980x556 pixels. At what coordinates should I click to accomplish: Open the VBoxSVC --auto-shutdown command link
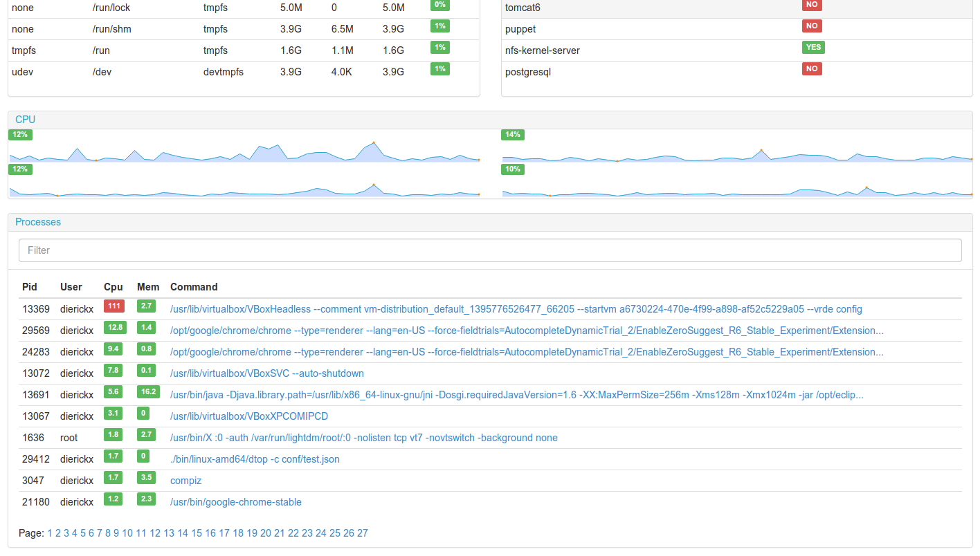267,373
